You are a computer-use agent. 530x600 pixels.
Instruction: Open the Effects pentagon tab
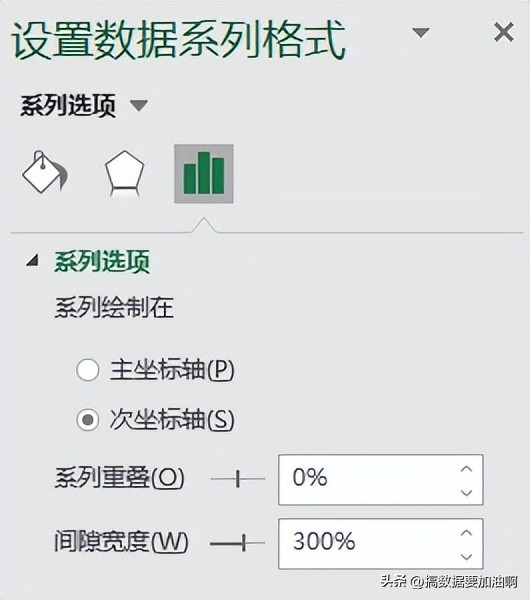[x=124, y=173]
